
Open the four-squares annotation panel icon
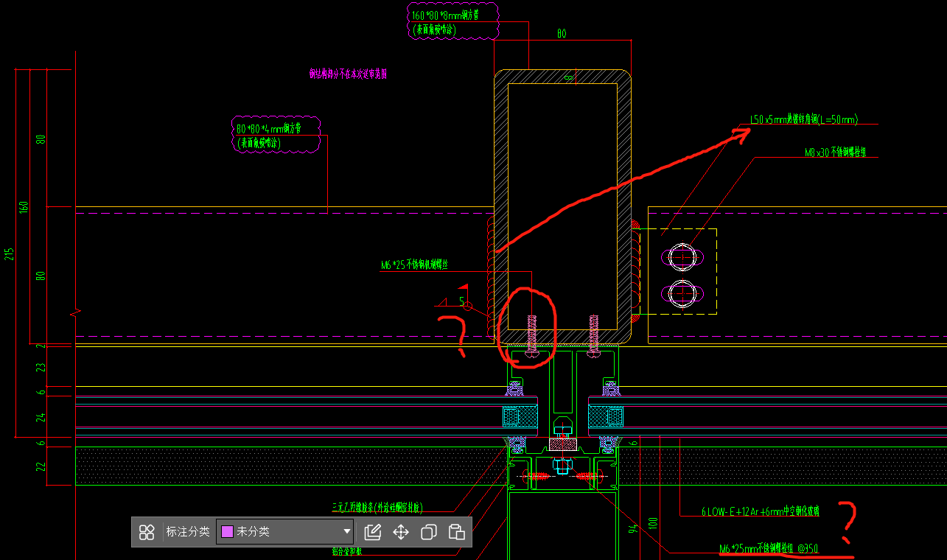point(147,532)
